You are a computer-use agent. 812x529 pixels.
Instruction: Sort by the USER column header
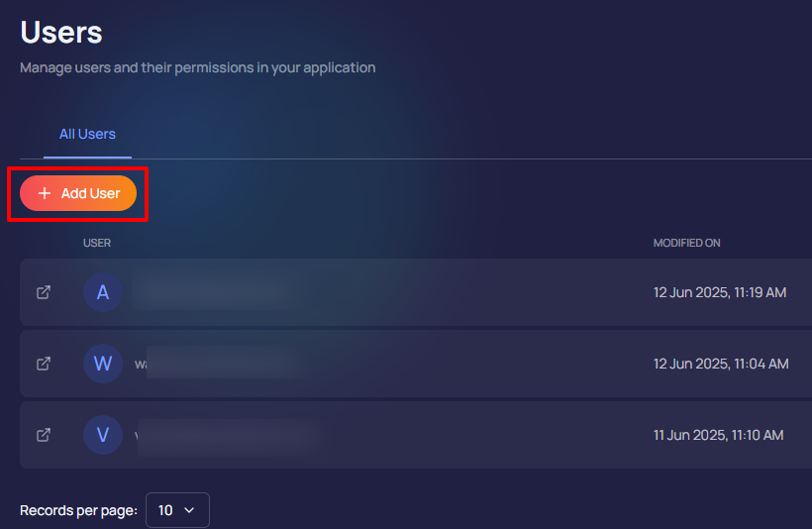pos(97,243)
